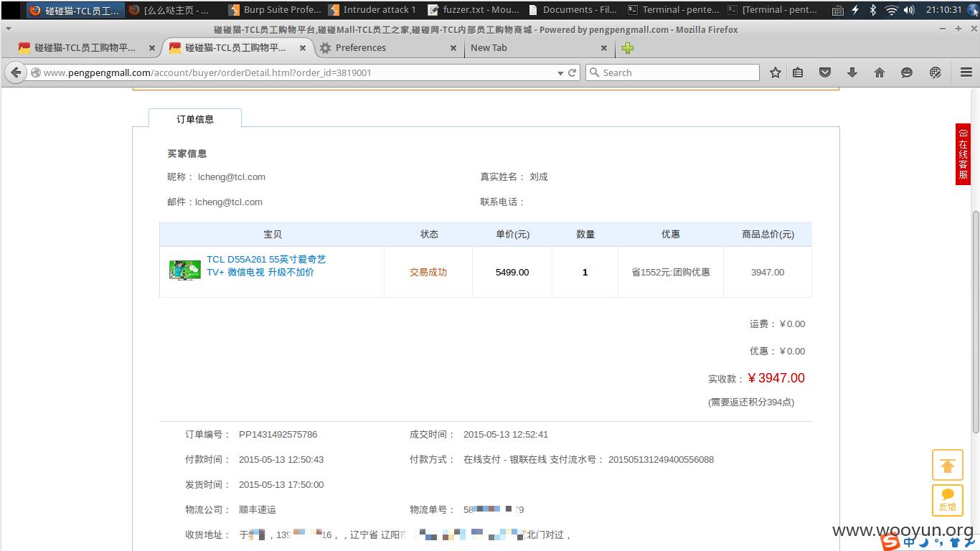Image resolution: width=980 pixels, height=551 pixels.
Task: Open the URL history dropdown arrow
Action: tap(560, 73)
